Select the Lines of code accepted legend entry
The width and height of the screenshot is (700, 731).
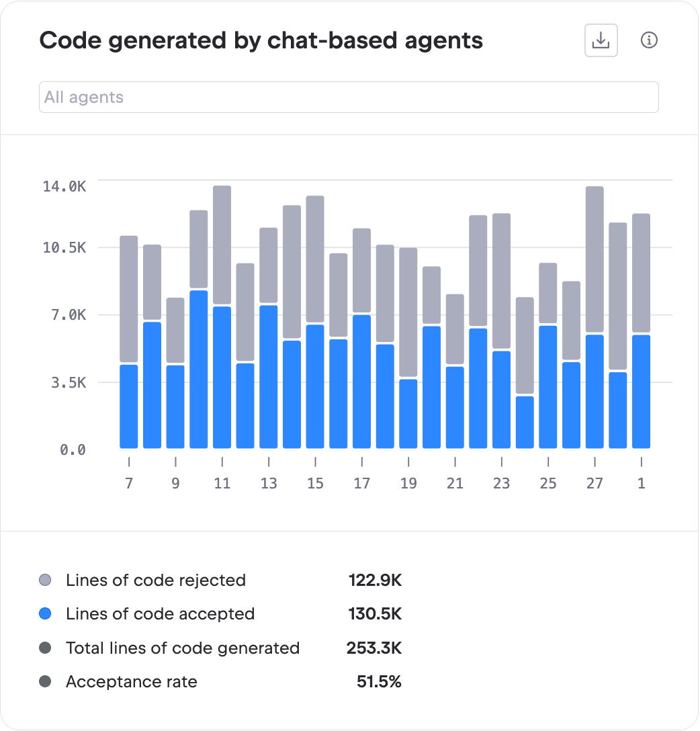click(160, 613)
